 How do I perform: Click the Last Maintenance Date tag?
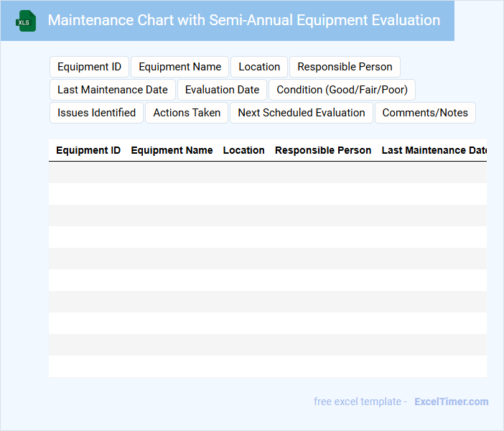tap(113, 90)
